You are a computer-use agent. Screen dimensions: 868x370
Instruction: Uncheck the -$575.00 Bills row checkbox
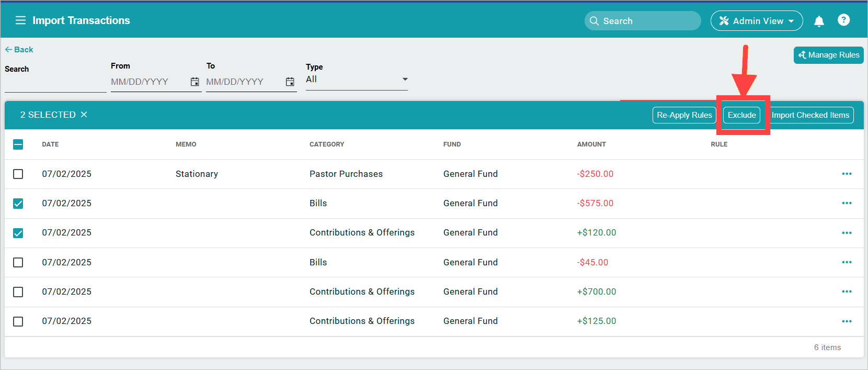point(18,204)
